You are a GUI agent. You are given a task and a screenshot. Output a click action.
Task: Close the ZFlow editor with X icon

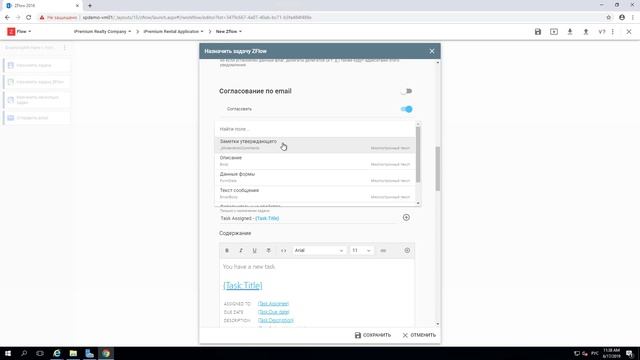(x=629, y=31)
